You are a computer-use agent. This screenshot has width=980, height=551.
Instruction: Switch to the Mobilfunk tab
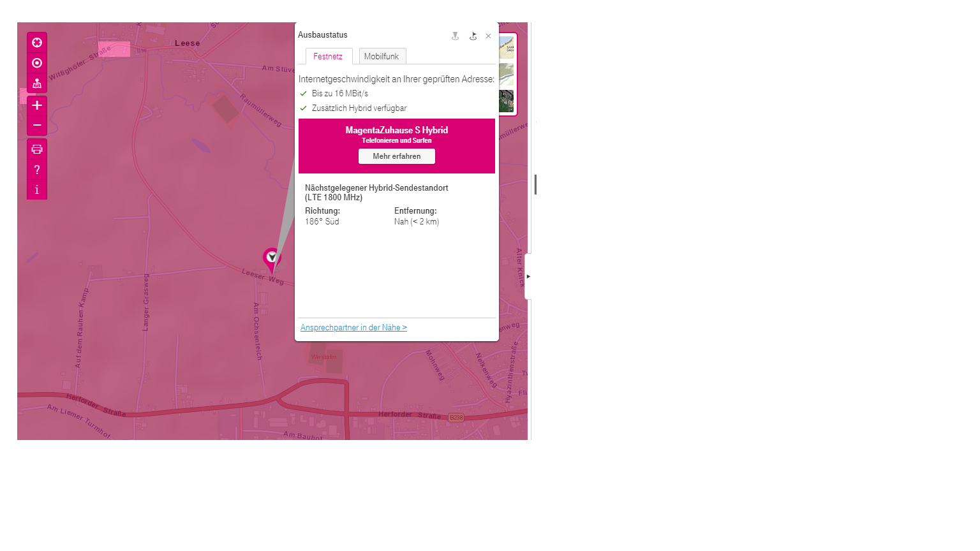pos(382,56)
